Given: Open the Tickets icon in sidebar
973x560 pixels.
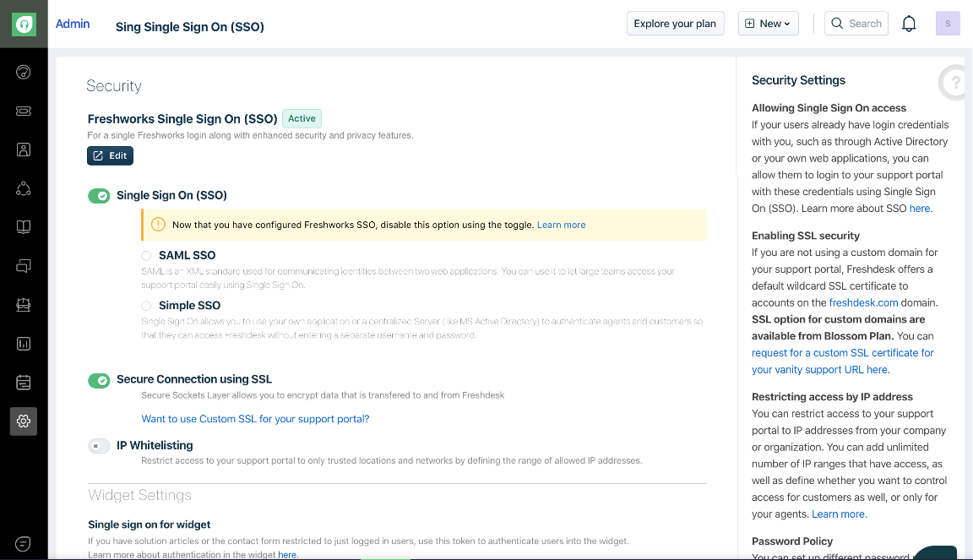Looking at the screenshot, I should coord(24,111).
